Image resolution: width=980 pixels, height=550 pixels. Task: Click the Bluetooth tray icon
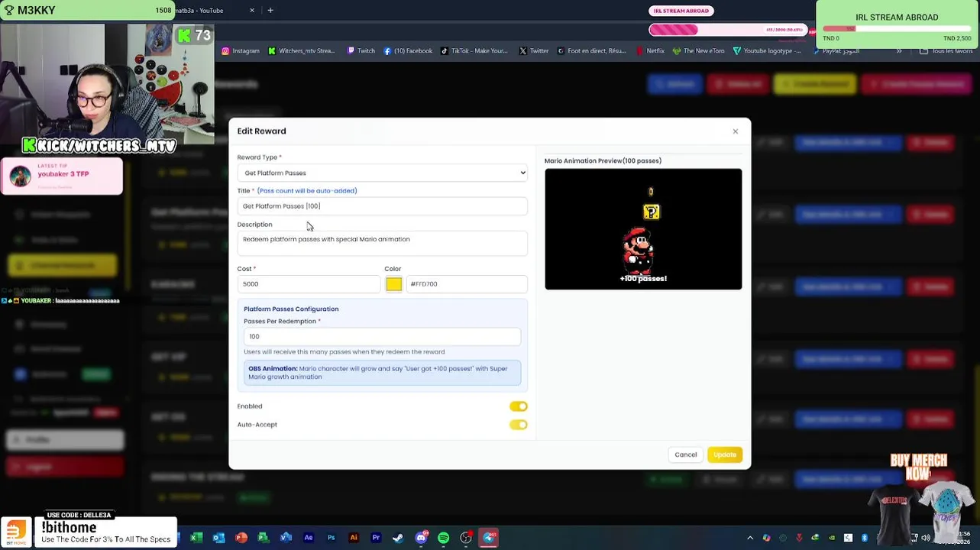pyautogui.click(x=865, y=538)
